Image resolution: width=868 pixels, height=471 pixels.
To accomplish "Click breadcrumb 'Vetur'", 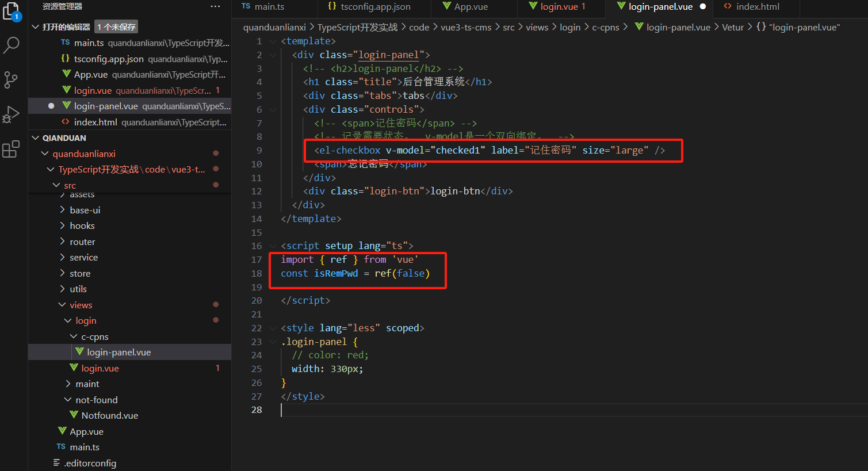I will click(x=732, y=27).
